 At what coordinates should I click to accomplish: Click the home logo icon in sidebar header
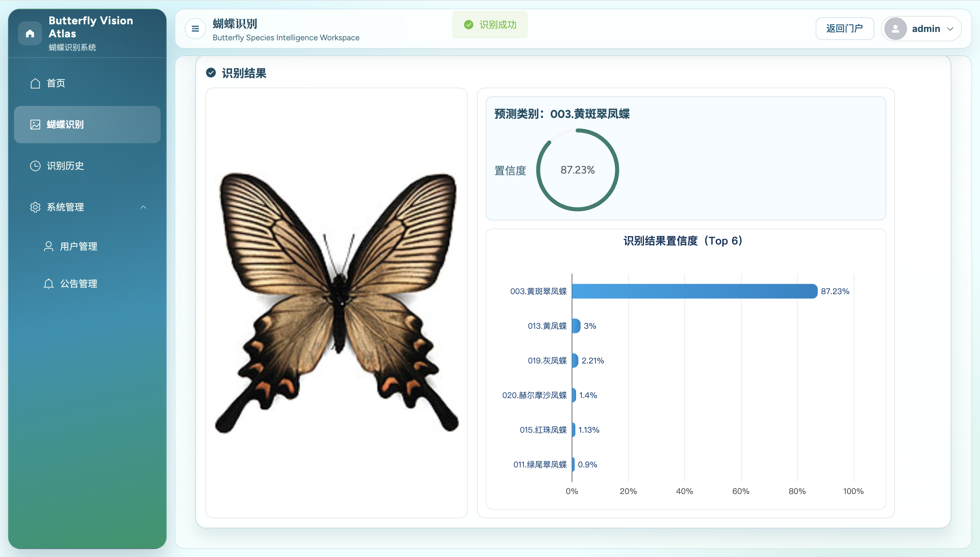[30, 33]
